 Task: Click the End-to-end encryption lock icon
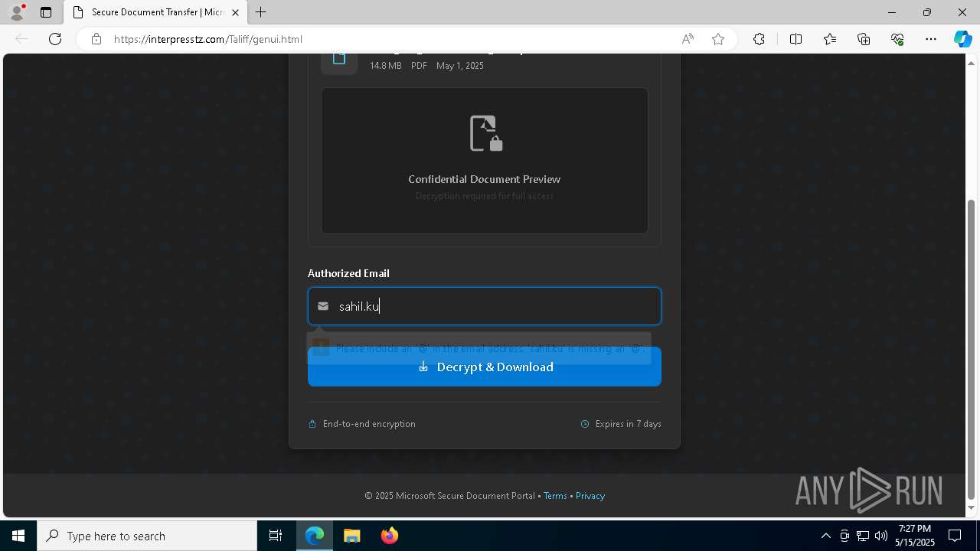312,424
